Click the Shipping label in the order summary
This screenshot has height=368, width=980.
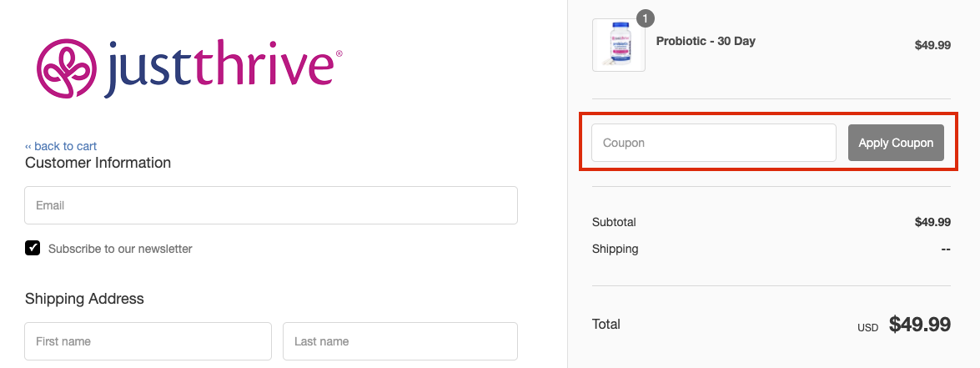tap(615, 249)
